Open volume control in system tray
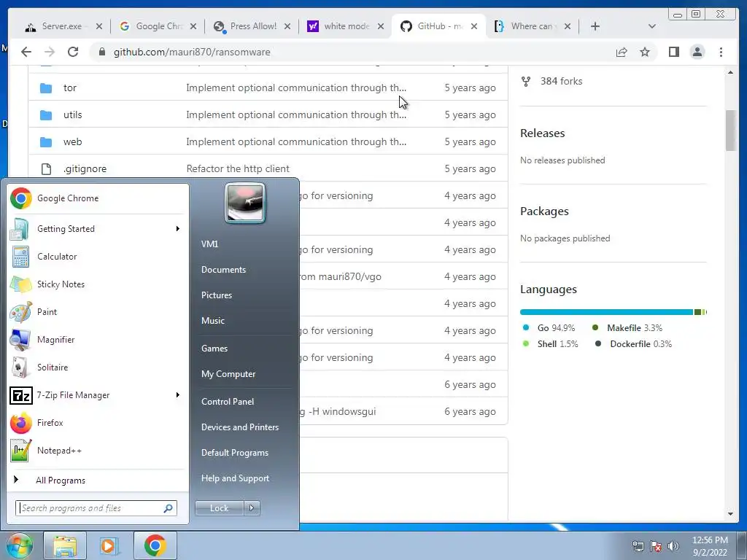Viewport: 747px width, 560px height. [x=673, y=546]
